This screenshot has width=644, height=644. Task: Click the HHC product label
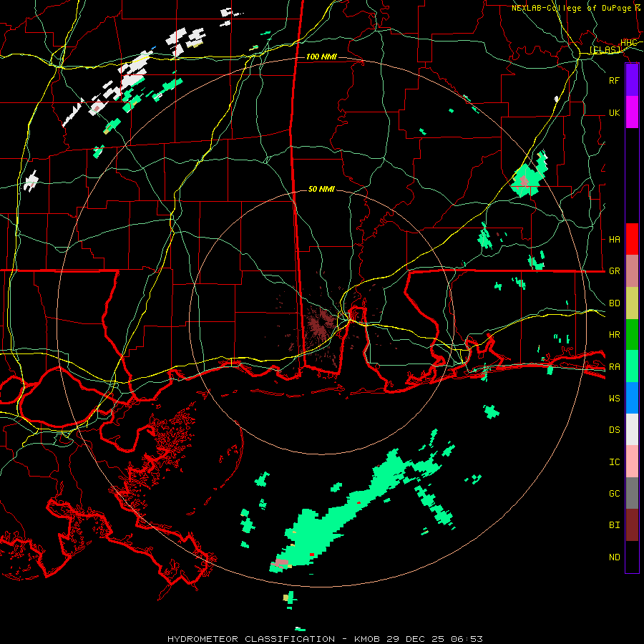click(628, 43)
